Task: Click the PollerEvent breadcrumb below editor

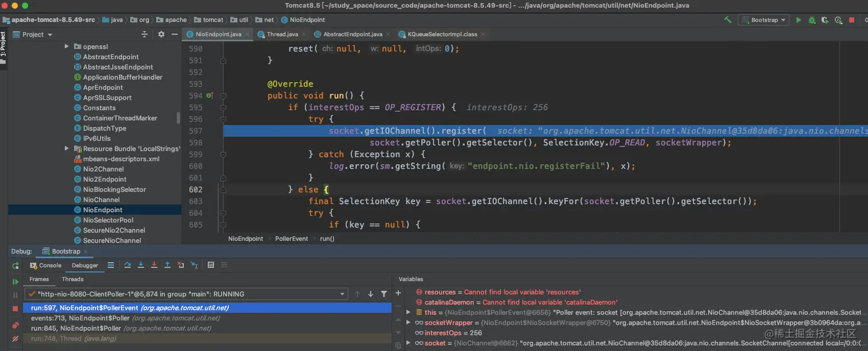Action: pyautogui.click(x=292, y=239)
